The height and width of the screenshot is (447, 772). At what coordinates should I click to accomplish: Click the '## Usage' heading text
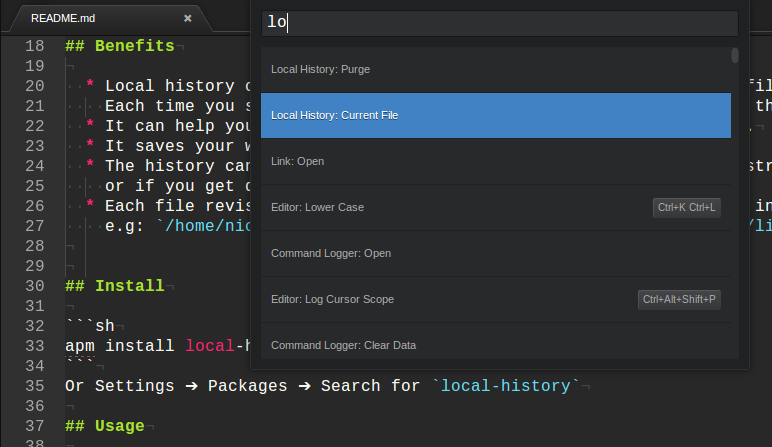(x=105, y=426)
